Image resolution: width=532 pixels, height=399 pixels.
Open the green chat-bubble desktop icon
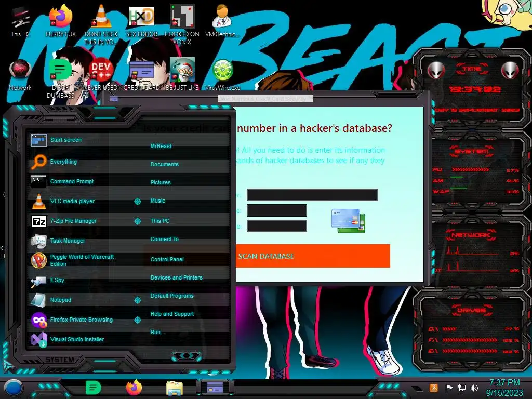(x=60, y=78)
